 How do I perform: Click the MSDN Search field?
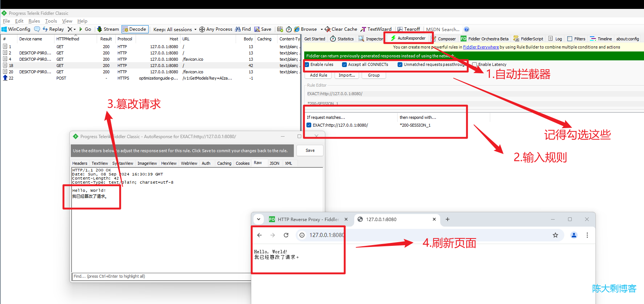[x=442, y=29]
